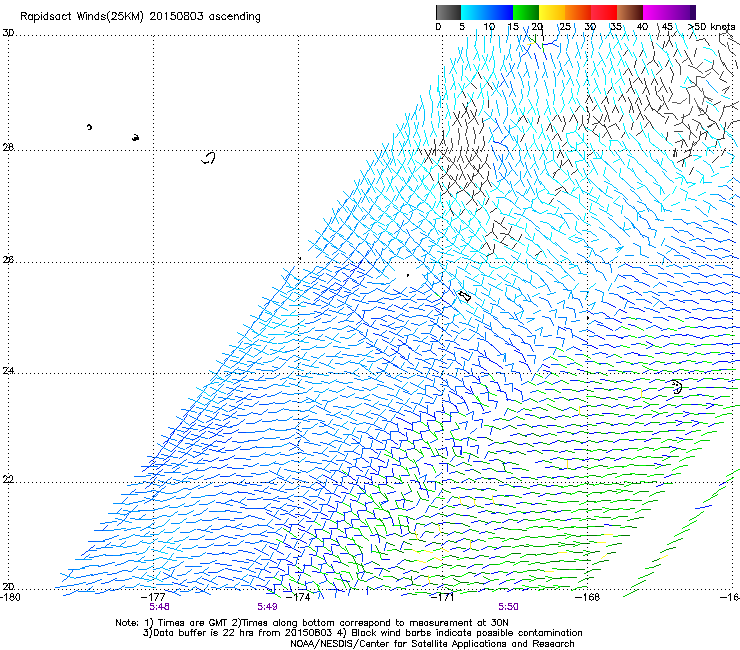Click the longitude label -171

[x=442, y=597]
